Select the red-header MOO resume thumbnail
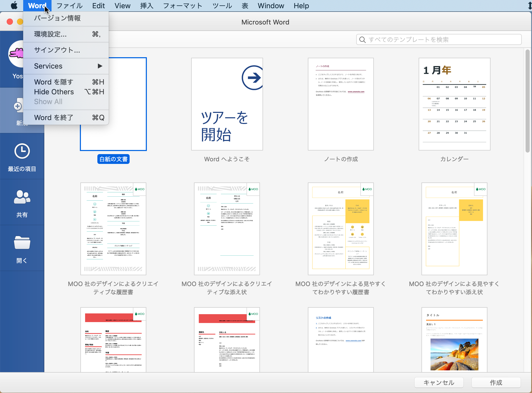Image resolution: width=532 pixels, height=393 pixels. [x=113, y=340]
